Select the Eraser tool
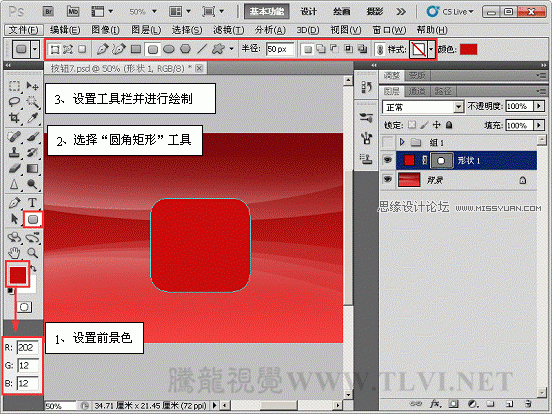552x414 pixels. pos(14,168)
